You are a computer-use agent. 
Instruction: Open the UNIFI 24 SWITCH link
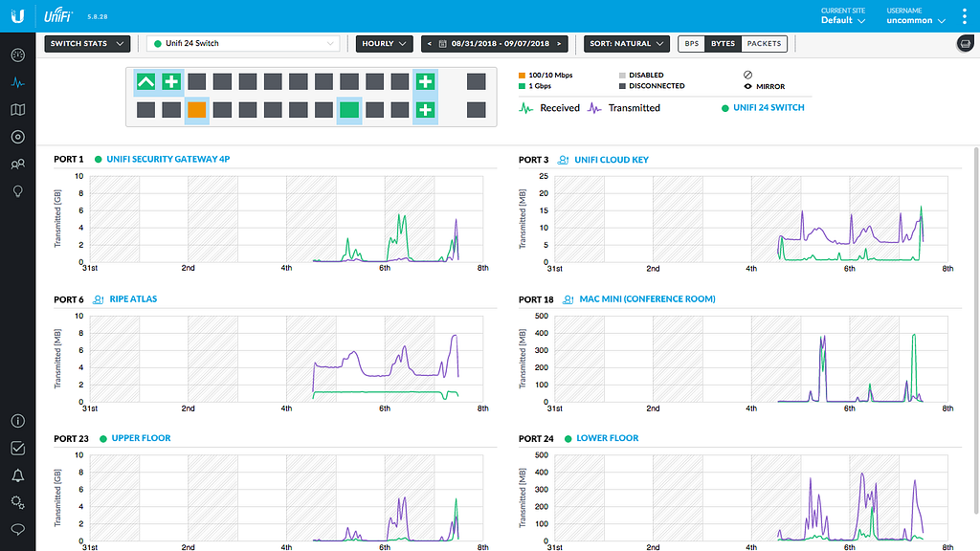[768, 107]
